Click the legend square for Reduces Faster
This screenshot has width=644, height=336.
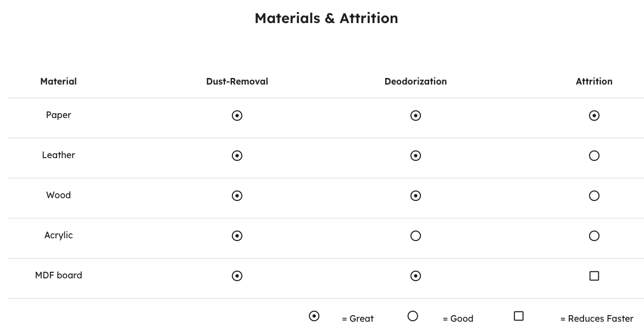[x=518, y=316]
